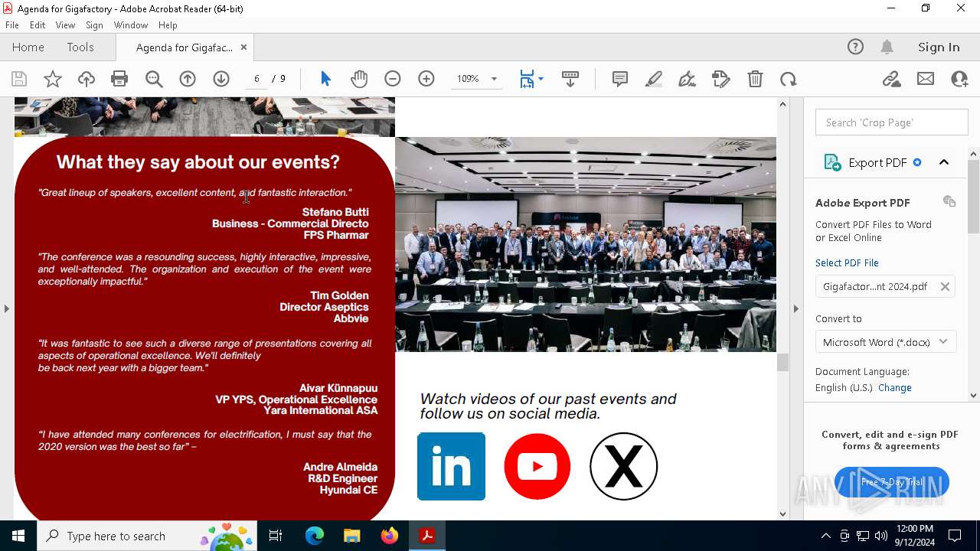Screen dimensions: 980x551
Task: Click the LinkedIn logo in the page
Action: (451, 466)
